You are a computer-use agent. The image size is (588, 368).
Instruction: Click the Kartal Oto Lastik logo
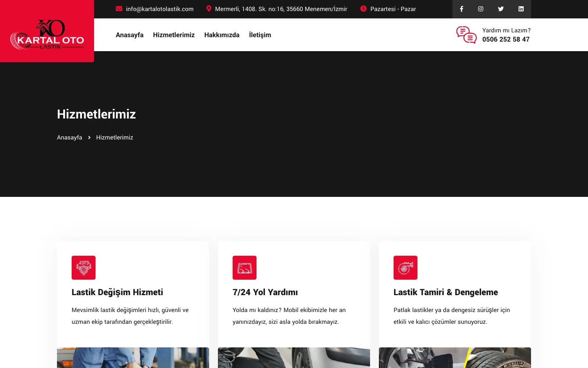click(x=47, y=35)
